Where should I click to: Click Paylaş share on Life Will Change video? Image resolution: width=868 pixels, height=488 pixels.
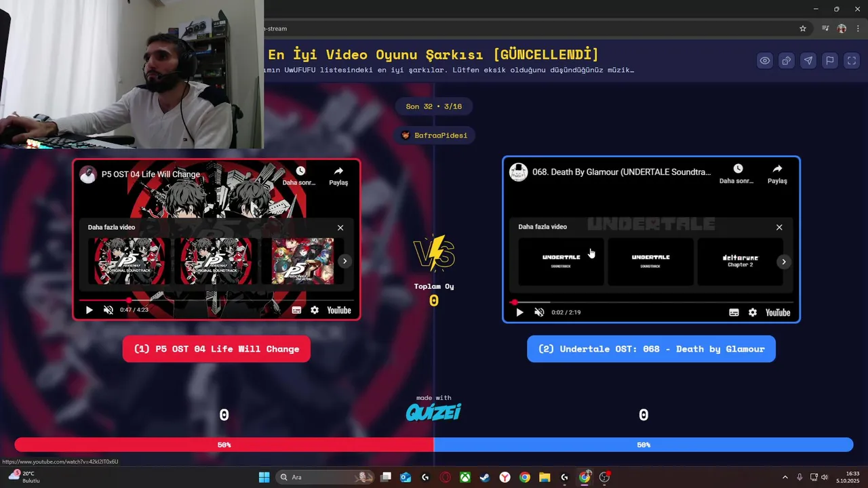point(338,176)
